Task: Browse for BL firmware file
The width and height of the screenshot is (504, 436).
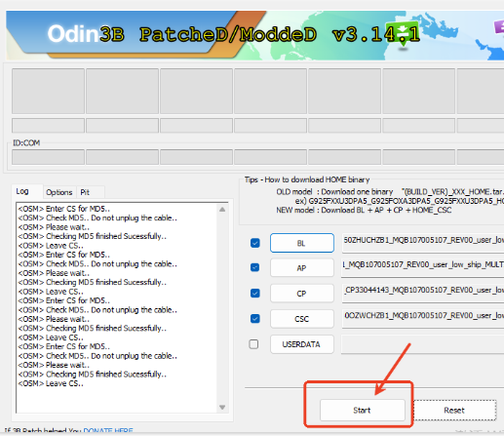Action: (x=302, y=243)
